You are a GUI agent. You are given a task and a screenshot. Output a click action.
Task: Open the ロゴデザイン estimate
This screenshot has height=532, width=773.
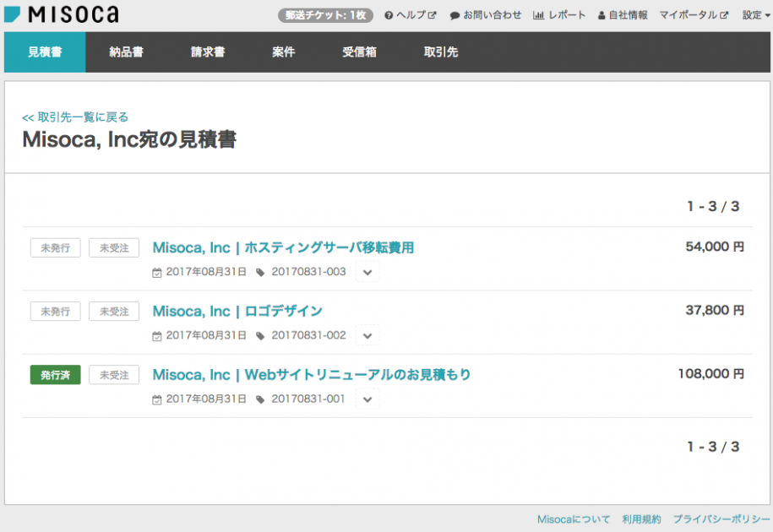(x=237, y=311)
